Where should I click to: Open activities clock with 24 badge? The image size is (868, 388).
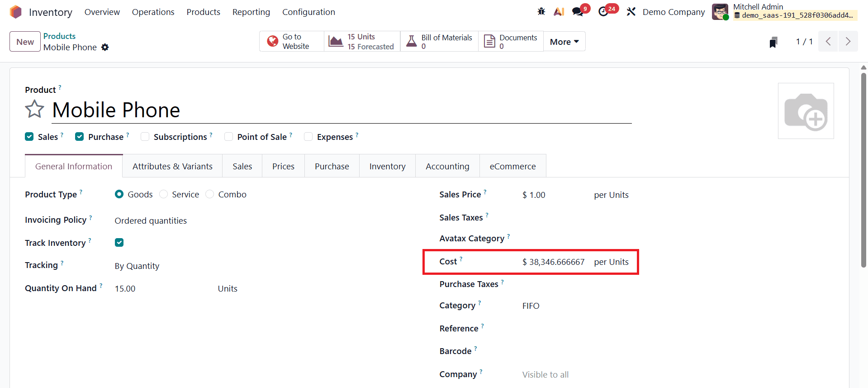[603, 12]
